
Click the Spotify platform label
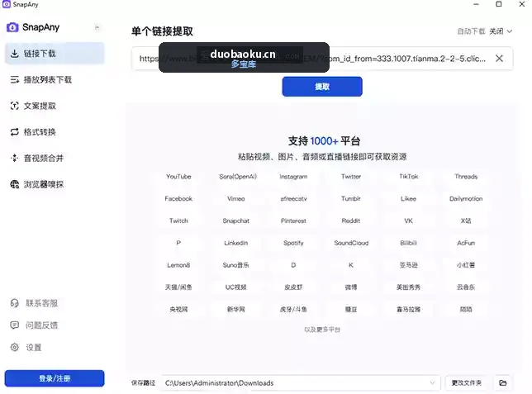tap(293, 243)
